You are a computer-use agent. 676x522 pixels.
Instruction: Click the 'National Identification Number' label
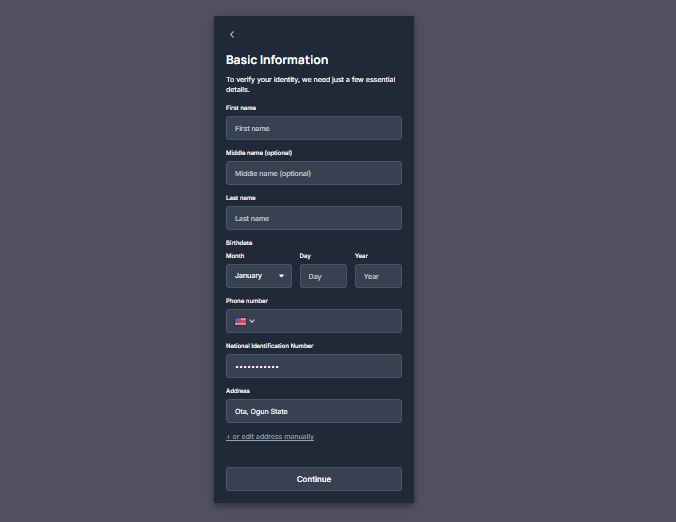pos(269,346)
